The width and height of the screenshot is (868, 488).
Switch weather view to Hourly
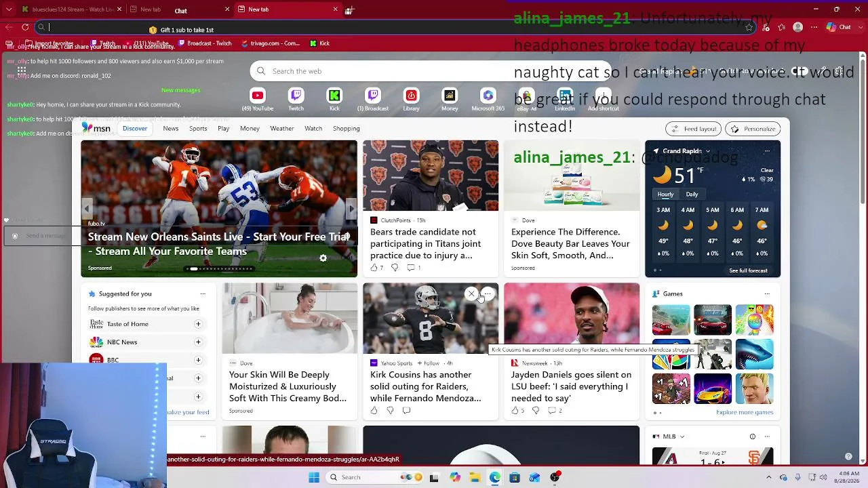(x=665, y=195)
